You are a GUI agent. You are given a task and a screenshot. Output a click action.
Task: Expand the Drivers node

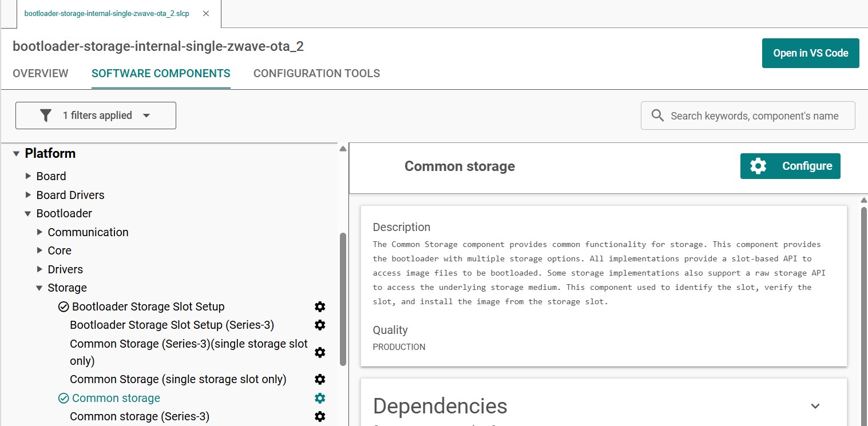39,269
